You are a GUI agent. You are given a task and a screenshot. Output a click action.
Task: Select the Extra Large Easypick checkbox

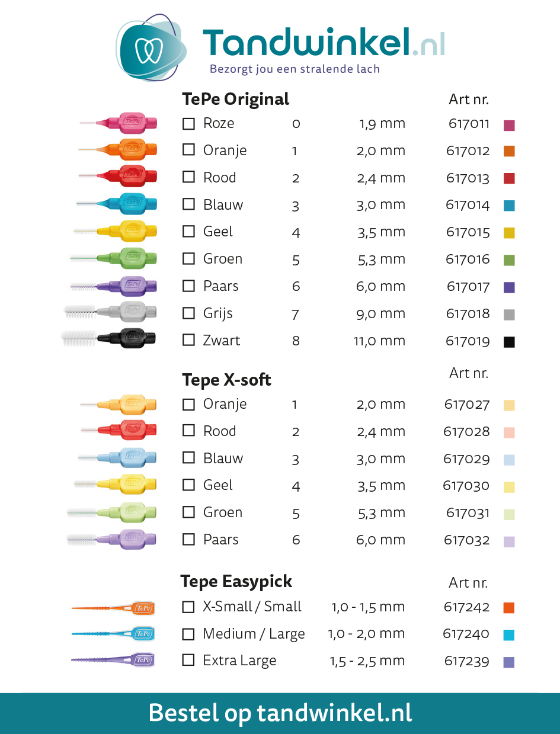(x=188, y=660)
